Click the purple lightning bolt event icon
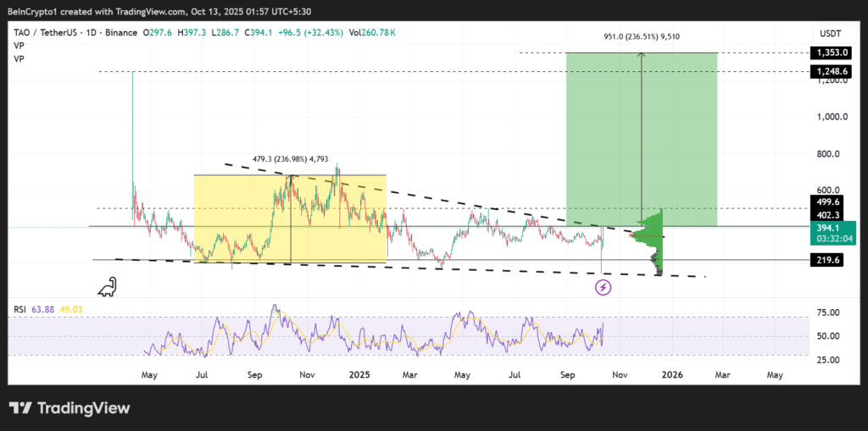868x431 pixels. click(x=604, y=288)
